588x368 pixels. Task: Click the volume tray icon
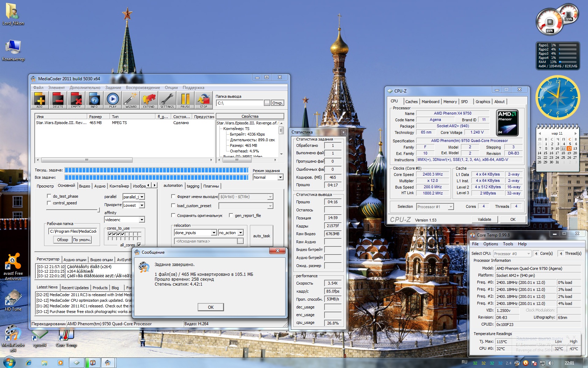click(551, 363)
